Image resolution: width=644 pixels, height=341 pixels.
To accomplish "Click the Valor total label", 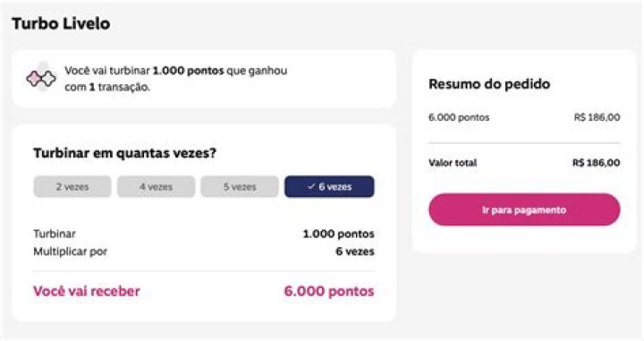I will click(x=453, y=163).
